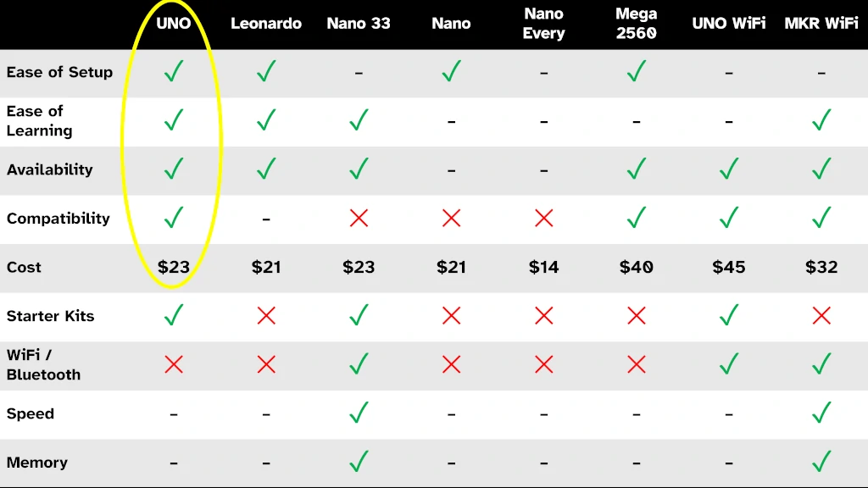Select the Mega 2560 column header
Screen dimensions: 868x488
[637, 23]
